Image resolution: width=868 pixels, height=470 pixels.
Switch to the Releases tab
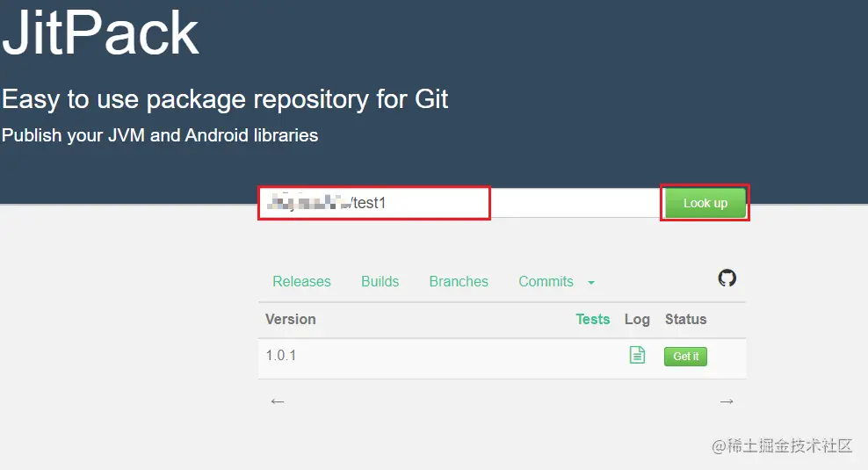coord(301,282)
